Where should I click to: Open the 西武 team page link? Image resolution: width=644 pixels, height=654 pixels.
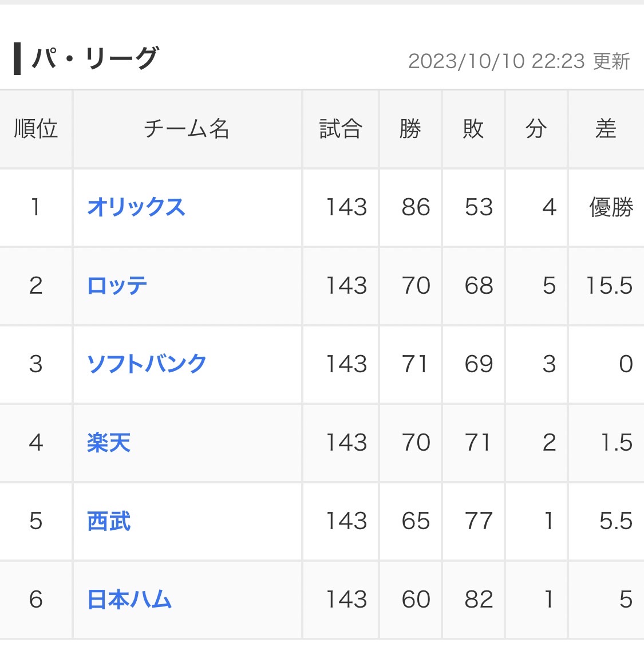pyautogui.click(x=109, y=521)
